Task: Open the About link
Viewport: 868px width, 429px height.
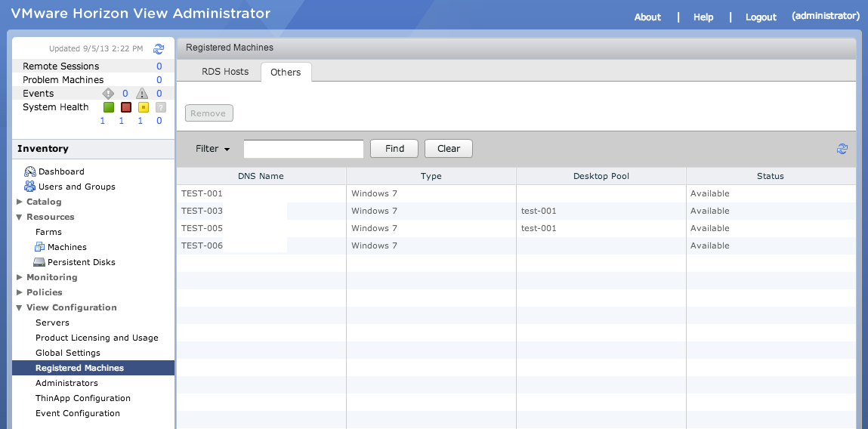Action: pyautogui.click(x=647, y=17)
